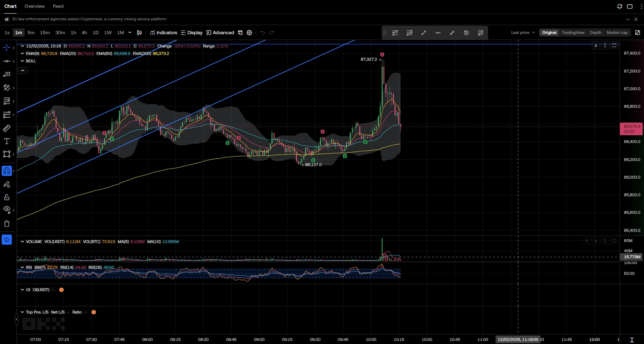Click the favorites star icon
The width and height of the screenshot is (644, 344).
click(7, 240)
